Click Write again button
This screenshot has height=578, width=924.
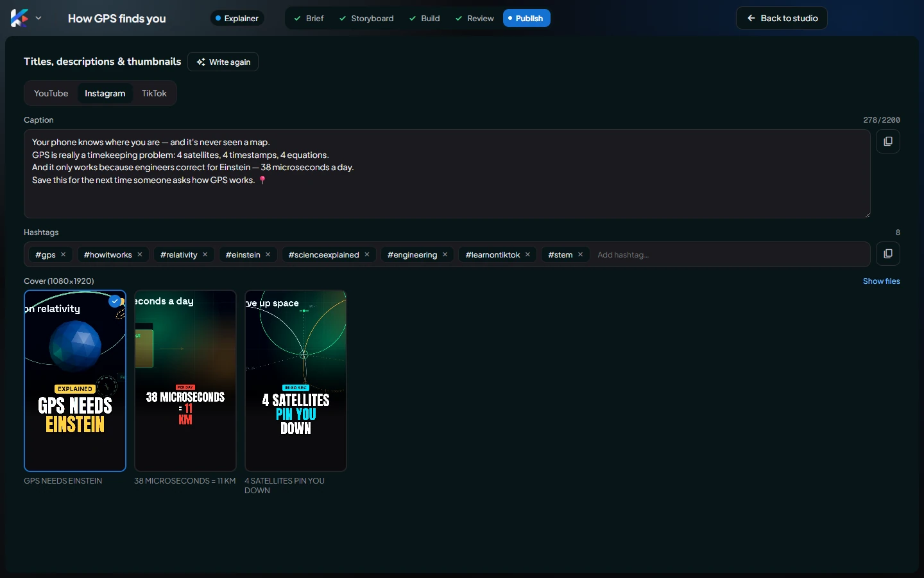[223, 62]
